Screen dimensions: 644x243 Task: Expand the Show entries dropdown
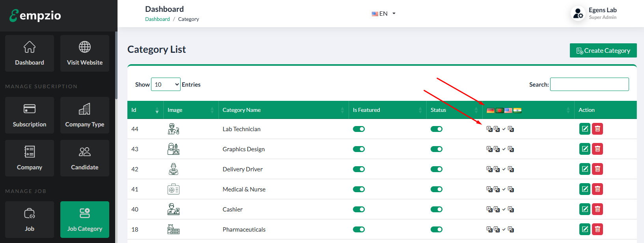click(x=166, y=84)
